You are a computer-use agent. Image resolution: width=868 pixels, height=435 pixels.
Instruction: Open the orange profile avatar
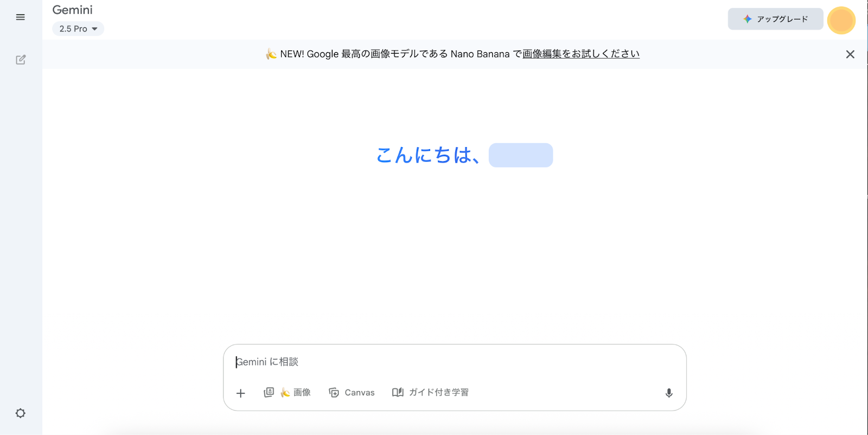[841, 20]
